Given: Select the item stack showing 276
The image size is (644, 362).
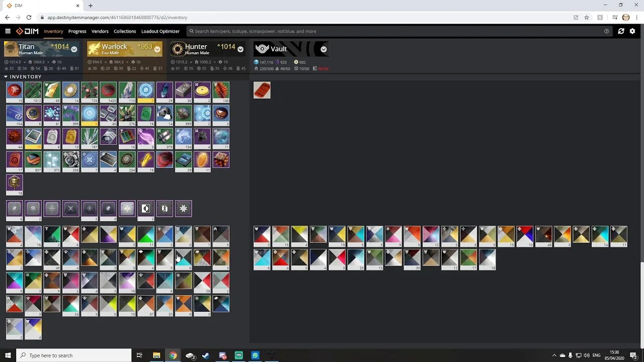Looking at the screenshot, I should click(x=127, y=115).
